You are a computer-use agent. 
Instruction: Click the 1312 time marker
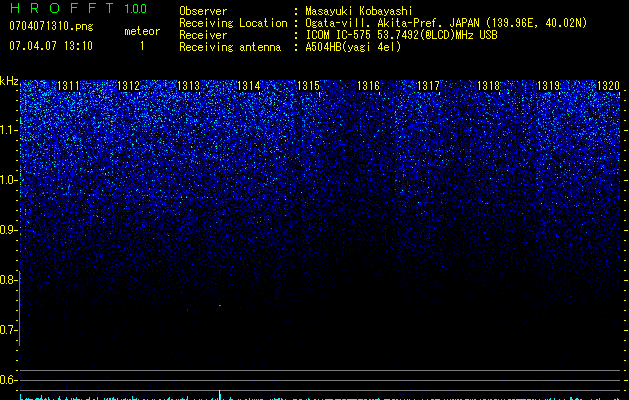click(x=128, y=86)
